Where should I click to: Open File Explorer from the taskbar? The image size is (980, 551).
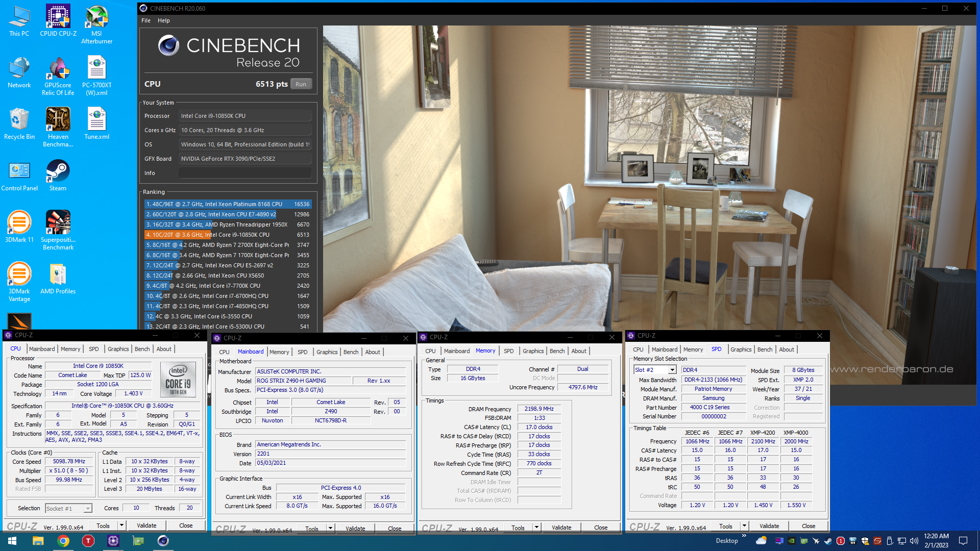(x=38, y=541)
